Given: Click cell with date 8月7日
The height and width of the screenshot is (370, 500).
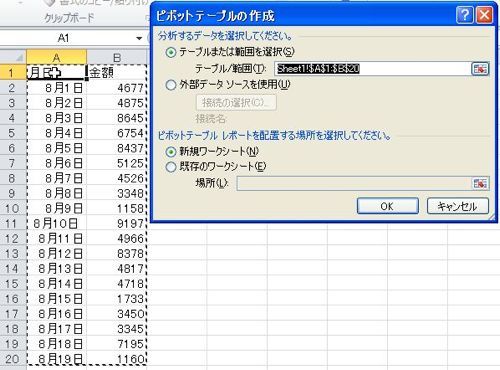Looking at the screenshot, I should (x=56, y=178).
